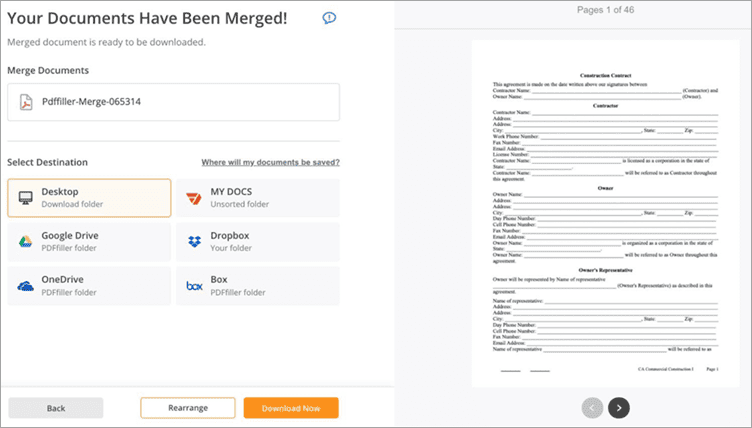752x428 pixels.
Task: Edit the Pdffiller-Merge-065314 document name field
Action: (180, 101)
